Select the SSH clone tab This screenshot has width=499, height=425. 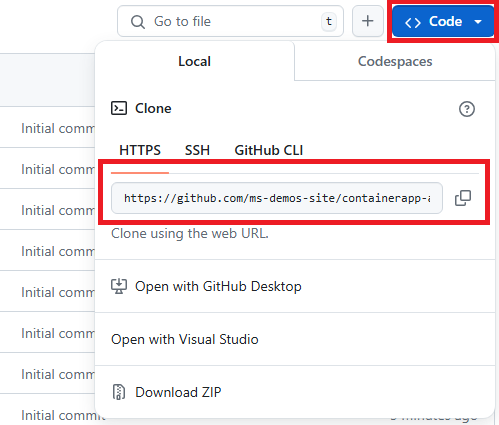point(197,150)
